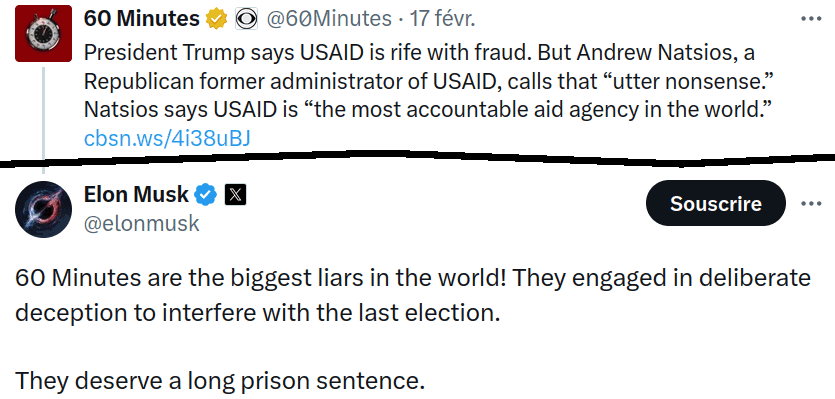The width and height of the screenshot is (835, 399).
Task: Click the blue verified checkmark next to Elon Musk
Action: (x=206, y=196)
